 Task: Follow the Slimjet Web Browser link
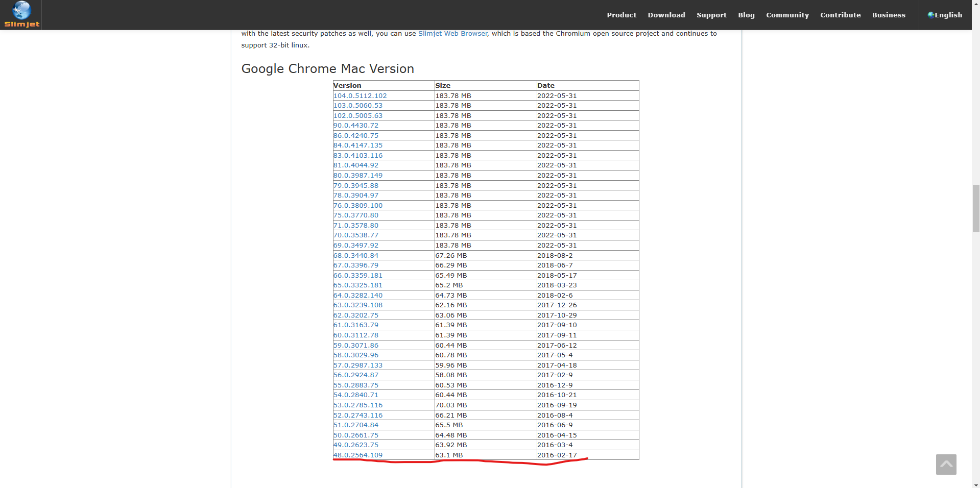point(452,34)
